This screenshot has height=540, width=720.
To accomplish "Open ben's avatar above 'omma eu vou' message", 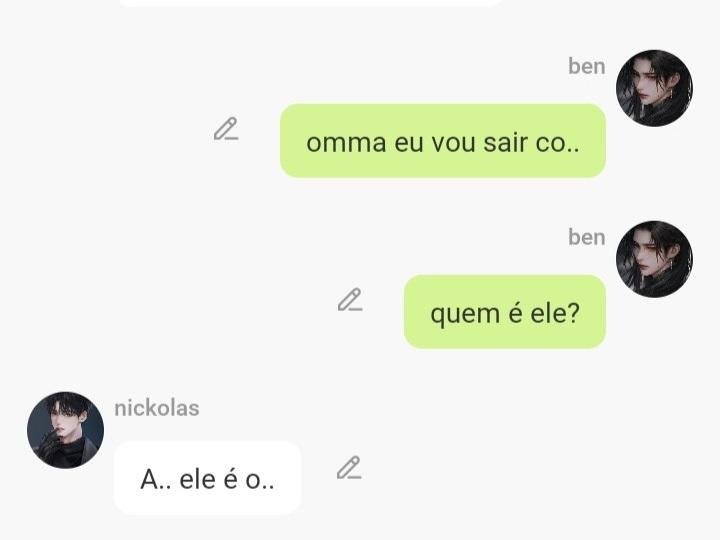I will coord(654,88).
